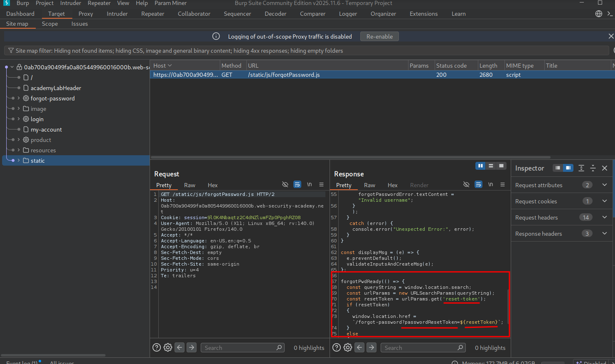Viewport: 615px width, 364px height.
Task: Open the Project menu
Action: pyautogui.click(x=44, y=3)
